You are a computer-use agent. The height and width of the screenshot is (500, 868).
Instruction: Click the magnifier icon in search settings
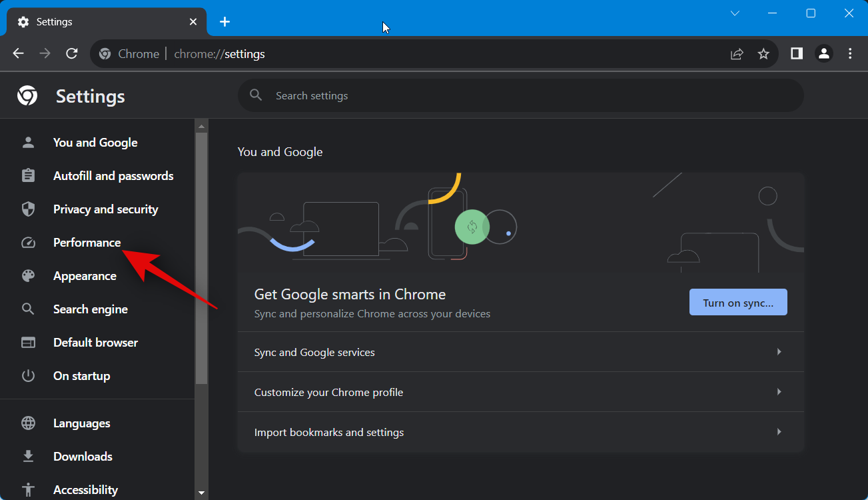click(x=256, y=95)
